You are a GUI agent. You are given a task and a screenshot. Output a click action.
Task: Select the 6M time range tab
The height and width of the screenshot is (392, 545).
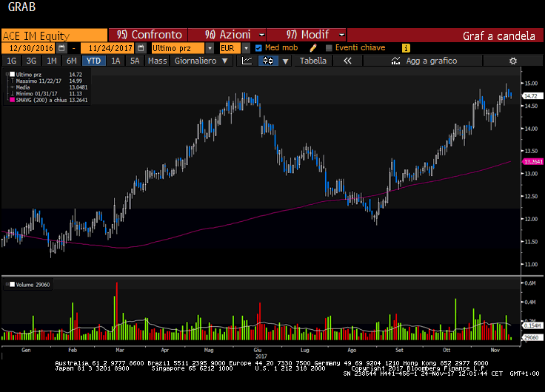(x=71, y=61)
